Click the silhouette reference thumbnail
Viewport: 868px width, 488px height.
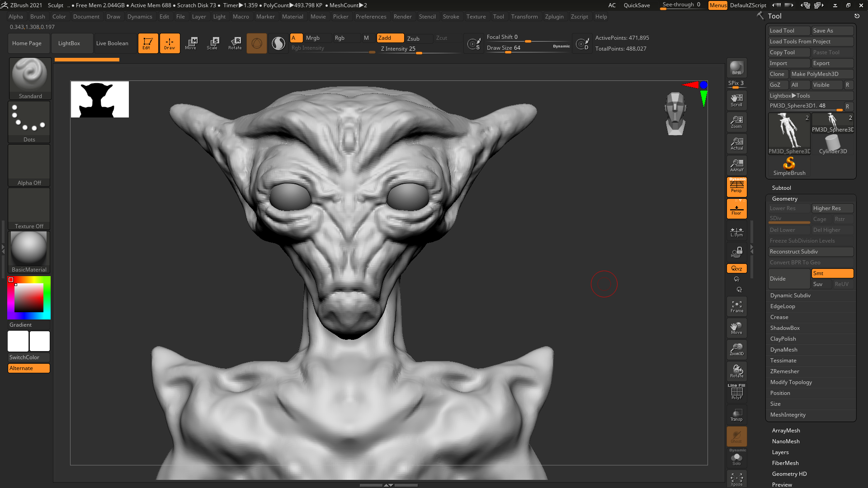click(100, 99)
